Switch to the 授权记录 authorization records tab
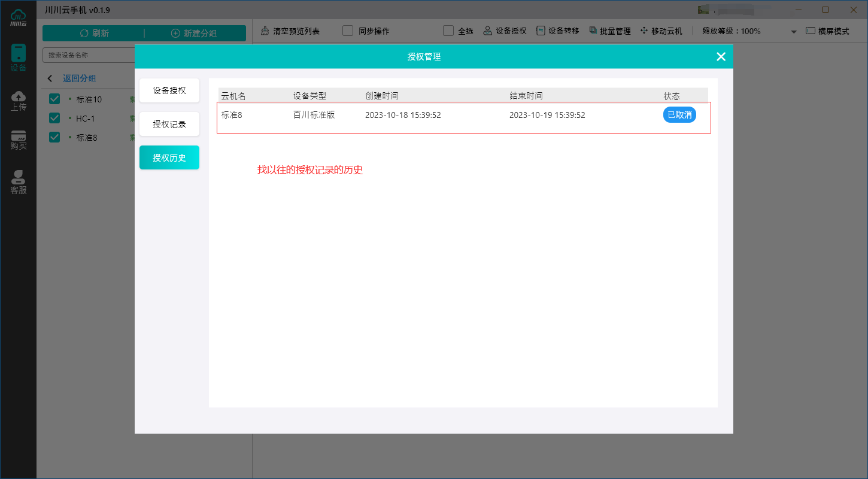 point(169,124)
